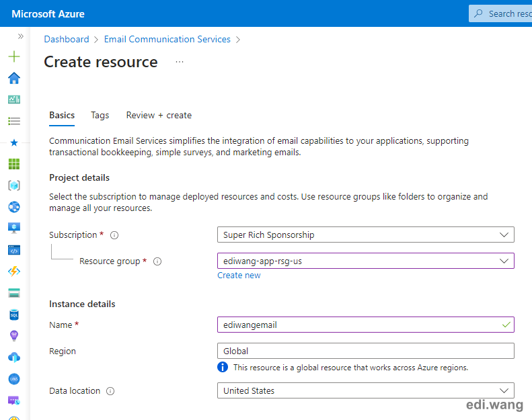Image resolution: width=532 pixels, height=420 pixels.
Task: Expand the left sidebar with double chevron
Action: (x=21, y=36)
